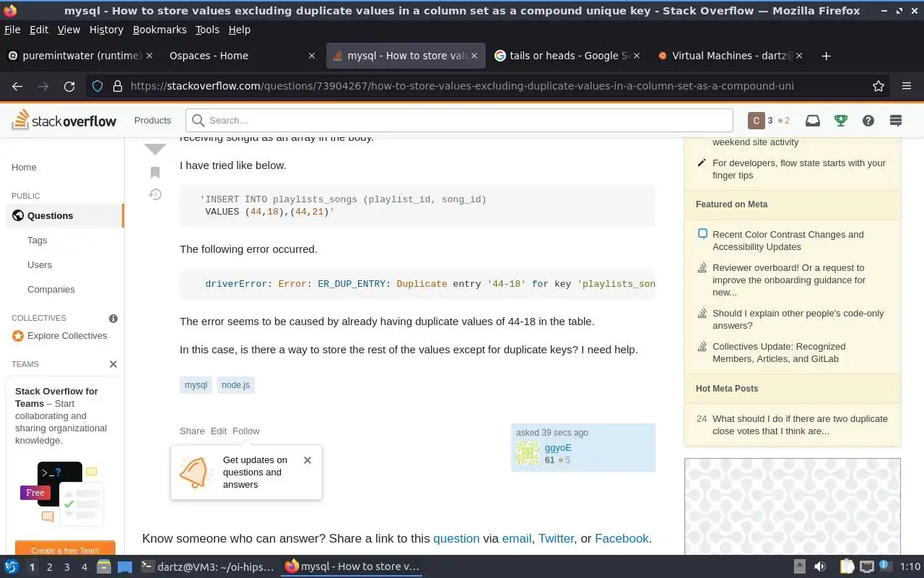Switch to workspace 2 in the taskbar

tap(50, 567)
